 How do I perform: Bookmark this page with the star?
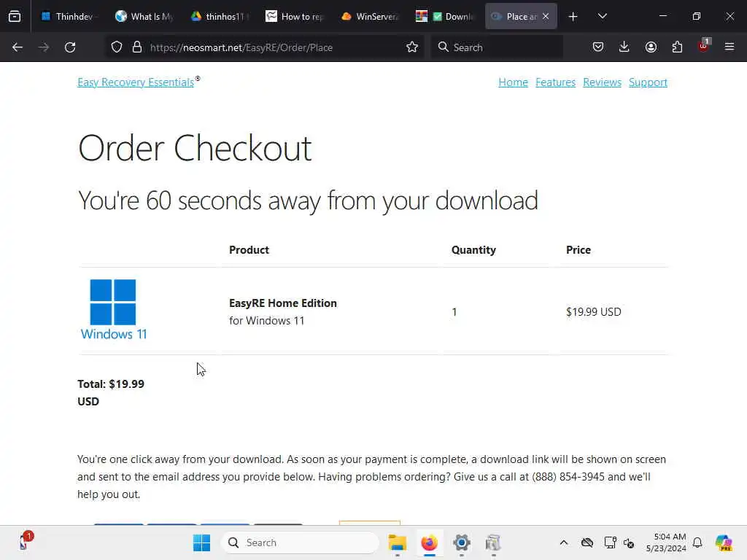pos(412,47)
